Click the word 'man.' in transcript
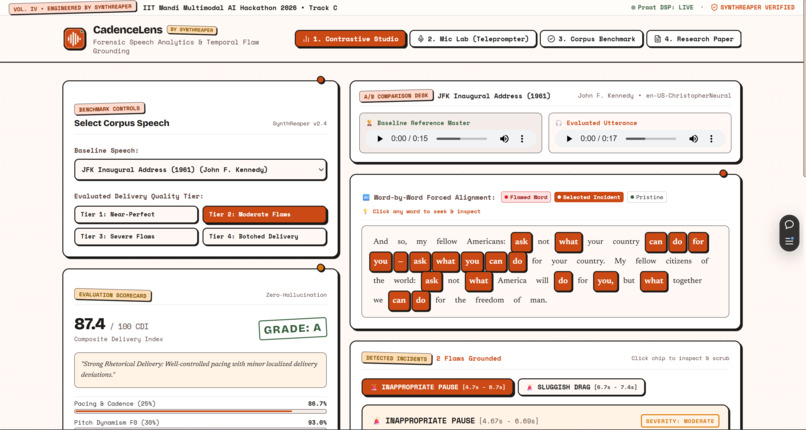This screenshot has height=430, width=806. (x=538, y=300)
